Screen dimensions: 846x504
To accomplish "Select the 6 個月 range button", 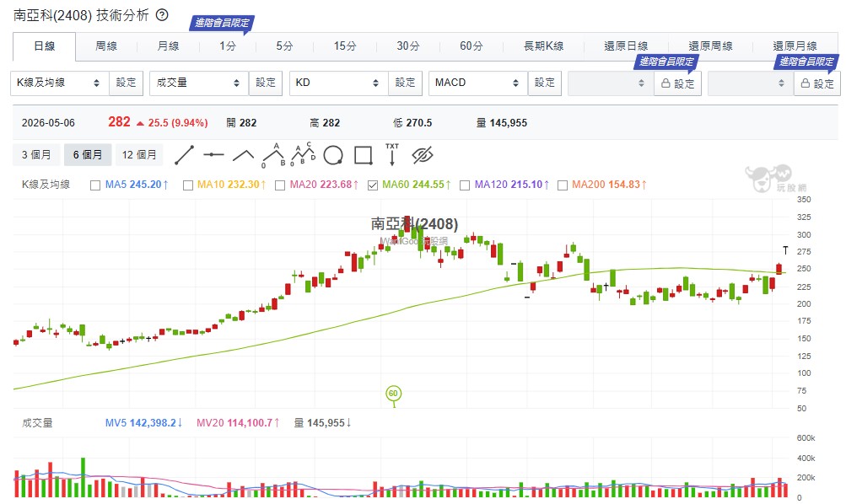I will click(88, 155).
